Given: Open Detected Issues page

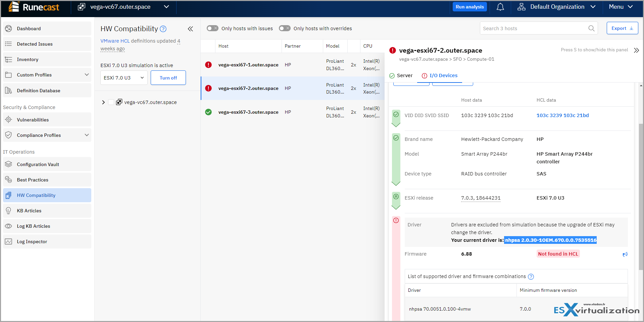Looking at the screenshot, I should (47, 44).
